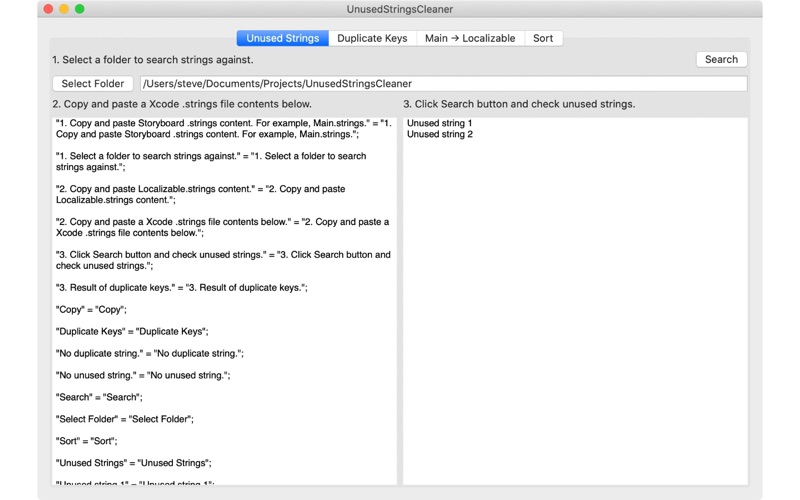
Task: Click the Search button
Action: point(721,59)
